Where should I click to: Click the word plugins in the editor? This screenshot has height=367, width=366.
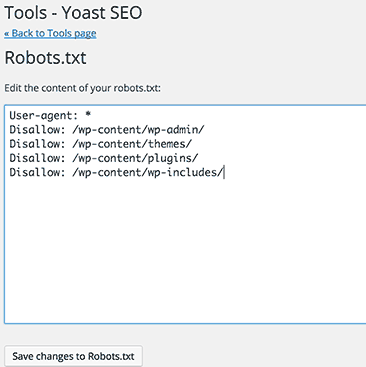170,159
